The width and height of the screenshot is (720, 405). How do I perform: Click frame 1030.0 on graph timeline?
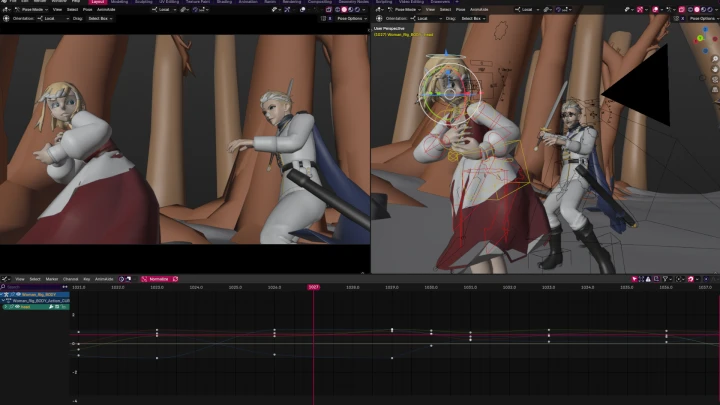[431, 287]
